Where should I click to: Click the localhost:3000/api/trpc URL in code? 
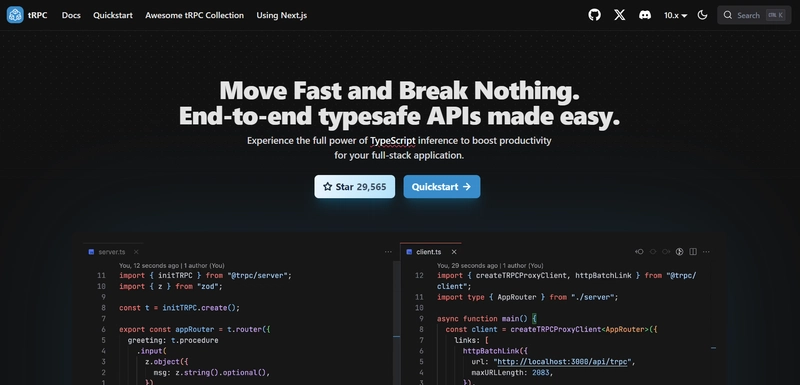point(563,362)
